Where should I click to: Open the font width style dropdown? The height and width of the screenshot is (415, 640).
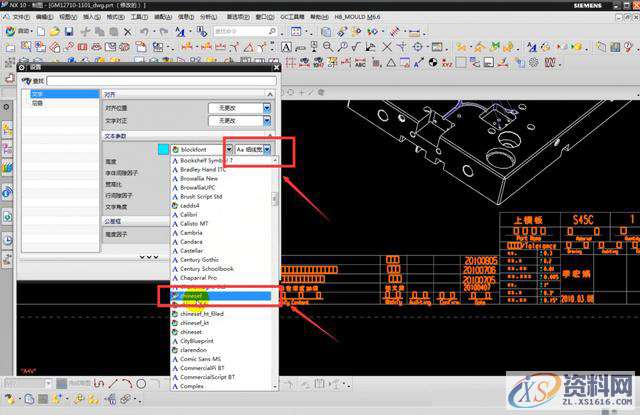click(267, 149)
